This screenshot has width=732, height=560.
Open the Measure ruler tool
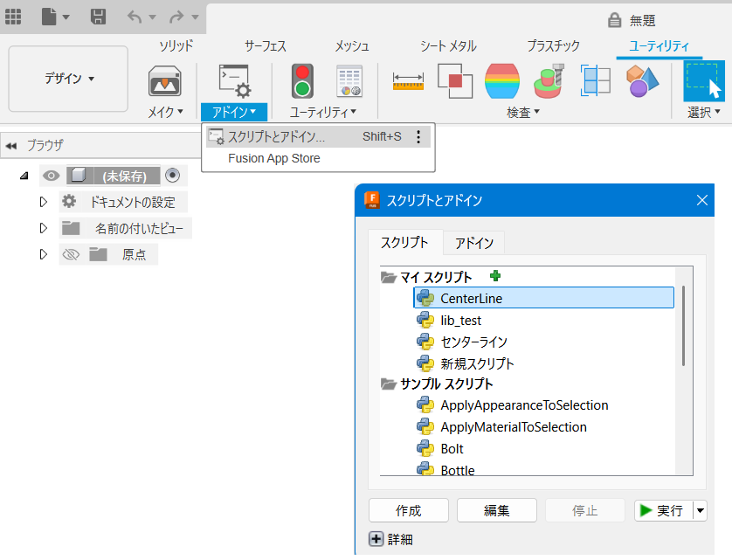[x=408, y=81]
